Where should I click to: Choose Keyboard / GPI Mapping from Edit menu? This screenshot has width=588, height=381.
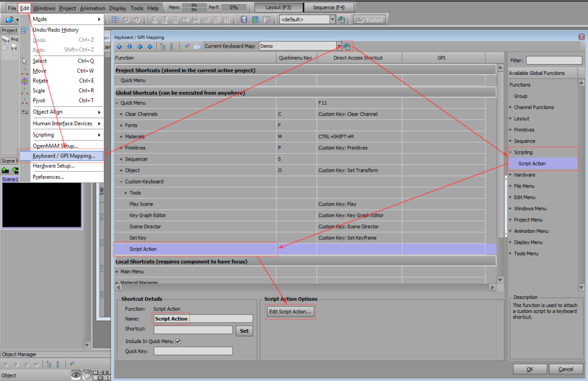coord(62,156)
